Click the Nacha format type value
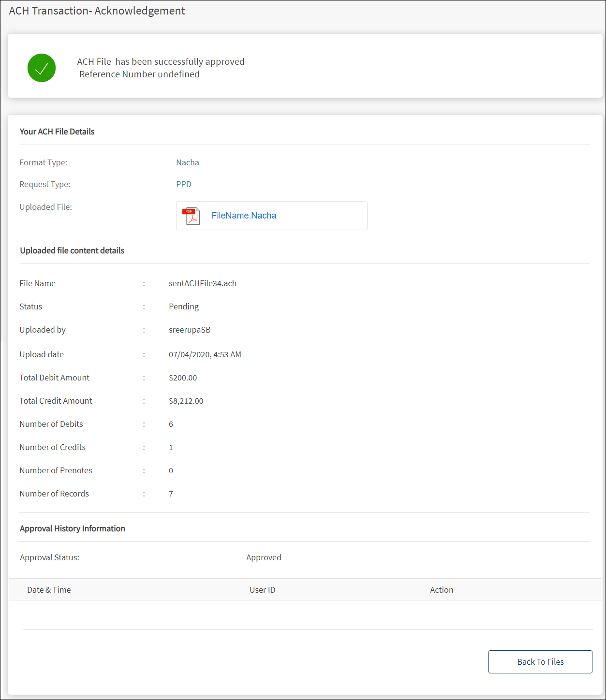The height and width of the screenshot is (700, 606). tap(188, 162)
